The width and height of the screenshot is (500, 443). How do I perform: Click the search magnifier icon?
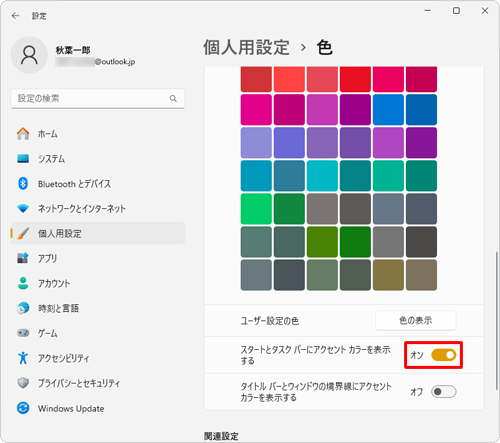[x=173, y=98]
